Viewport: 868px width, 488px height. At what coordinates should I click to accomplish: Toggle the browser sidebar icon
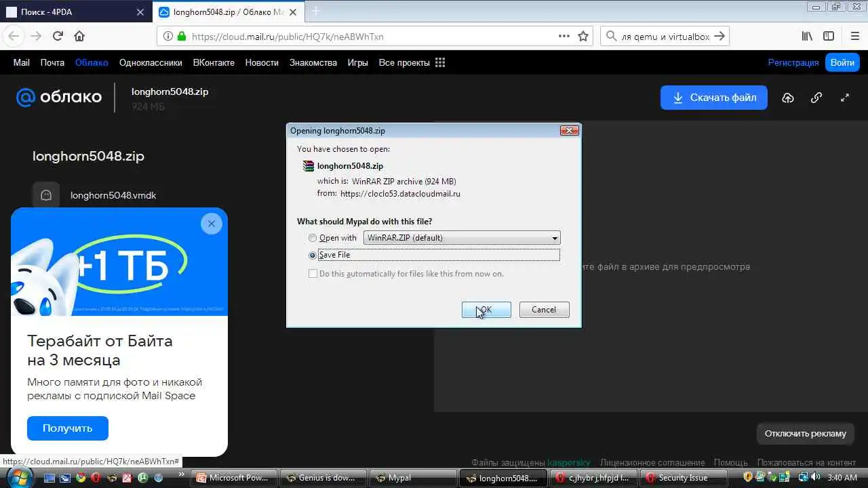(829, 37)
